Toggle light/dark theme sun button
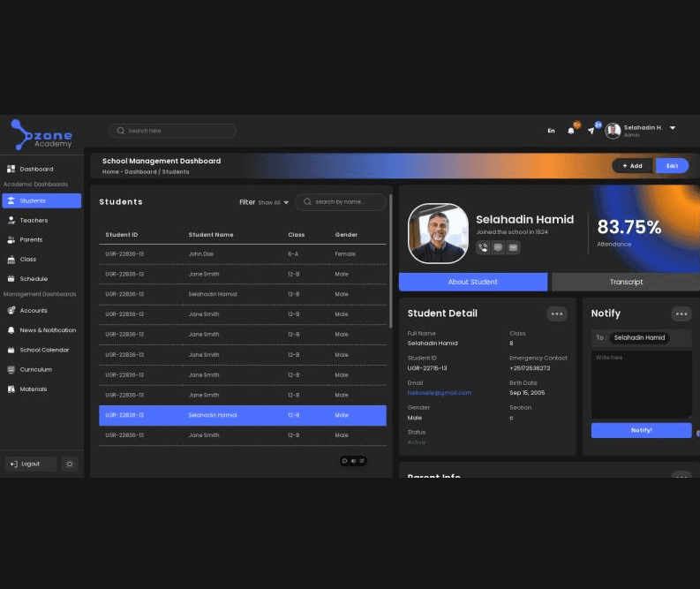The height and width of the screenshot is (589, 700). click(x=70, y=464)
